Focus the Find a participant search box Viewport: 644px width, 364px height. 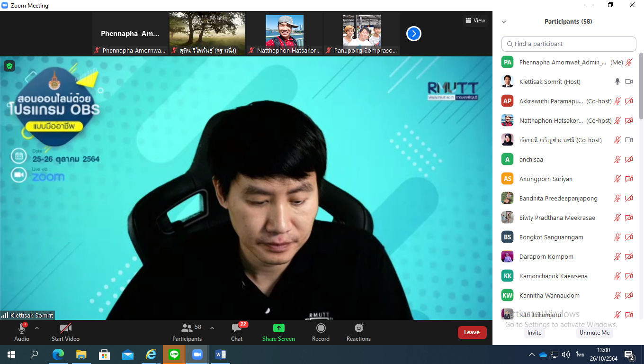point(569,44)
